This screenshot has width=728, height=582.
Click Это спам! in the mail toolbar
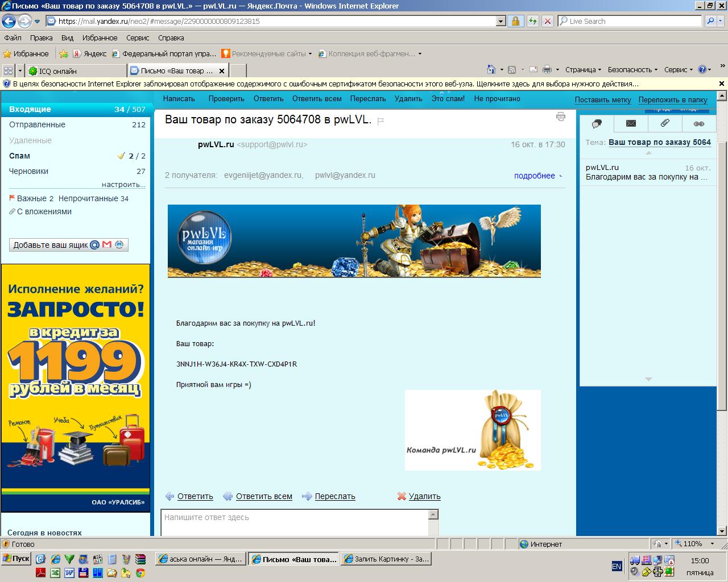coord(448,99)
